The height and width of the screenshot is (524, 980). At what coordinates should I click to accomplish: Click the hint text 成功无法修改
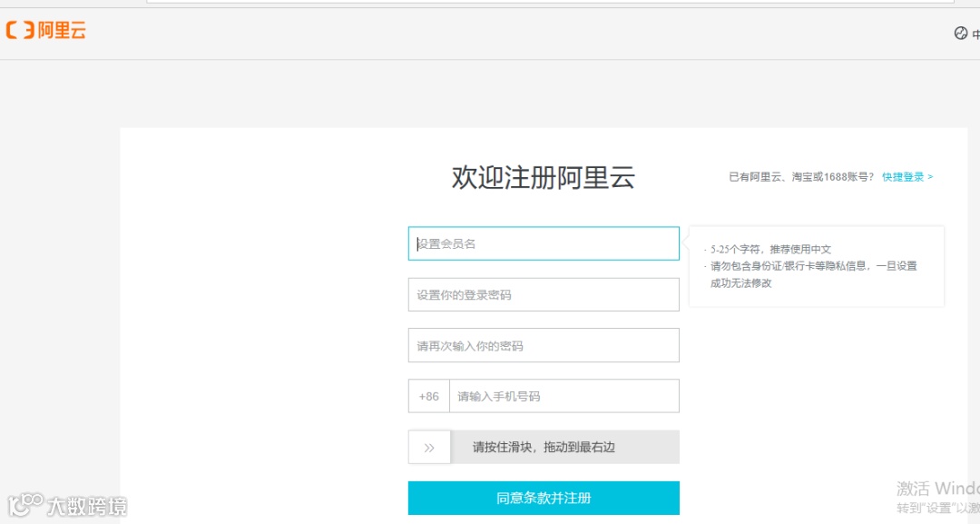click(x=740, y=282)
